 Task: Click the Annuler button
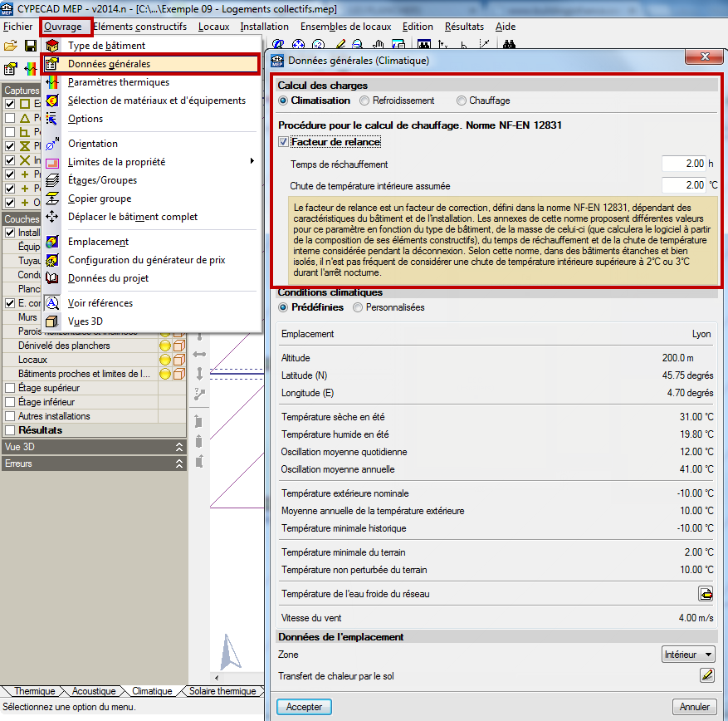pos(694,707)
